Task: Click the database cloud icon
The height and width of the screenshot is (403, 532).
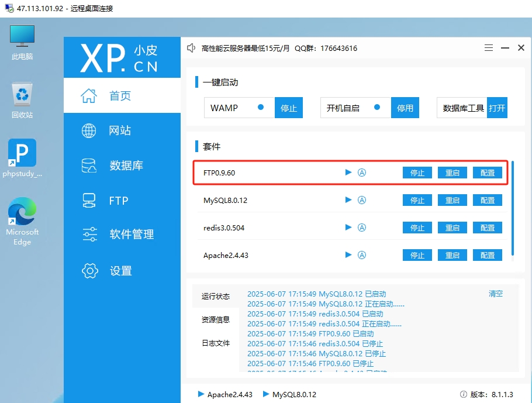Action: (89, 166)
